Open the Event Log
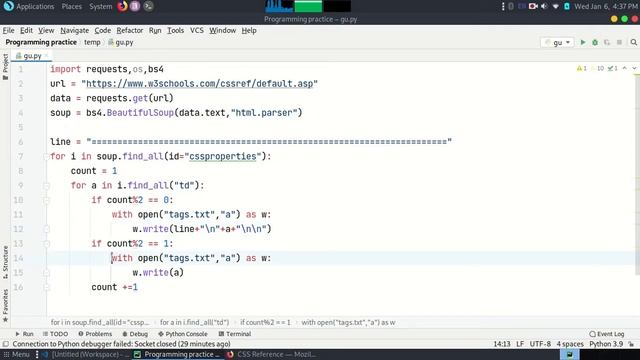 point(607,334)
